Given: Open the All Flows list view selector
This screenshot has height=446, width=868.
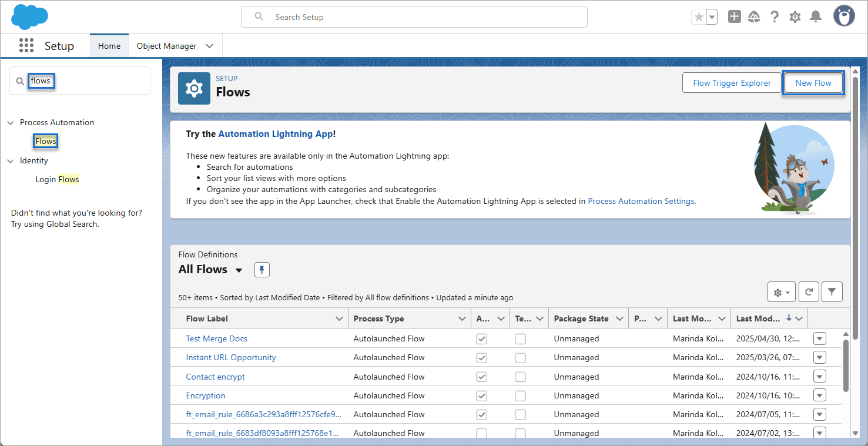Looking at the screenshot, I should click(x=239, y=270).
